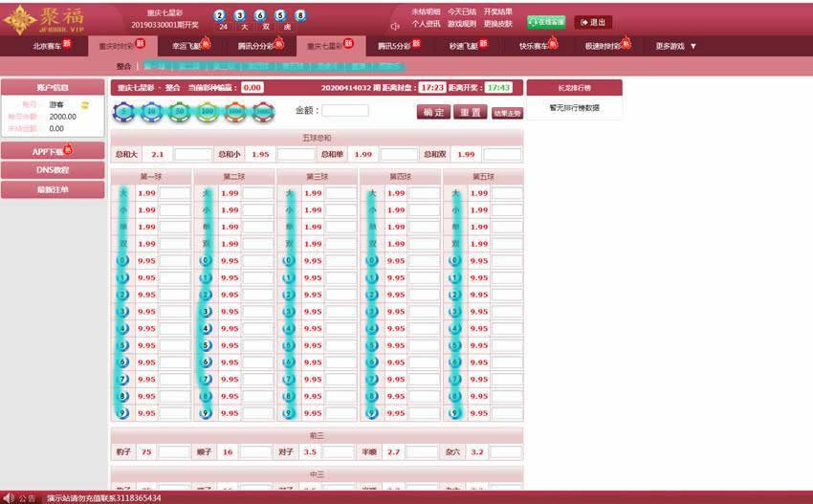
Task: Click ball number 9 under 第三球
Action: point(288,413)
